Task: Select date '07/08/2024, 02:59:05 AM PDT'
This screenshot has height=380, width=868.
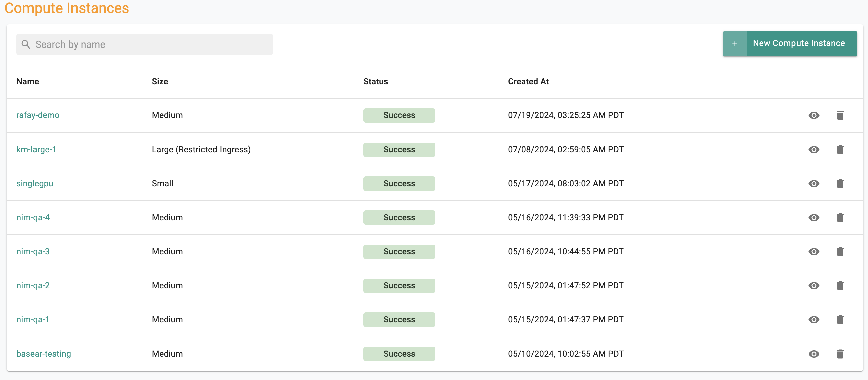Action: point(566,149)
